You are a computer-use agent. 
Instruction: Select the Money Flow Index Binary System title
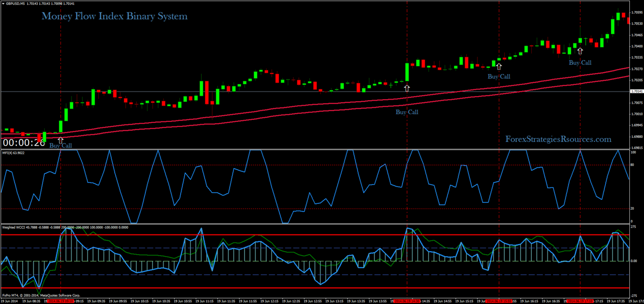[x=114, y=16]
